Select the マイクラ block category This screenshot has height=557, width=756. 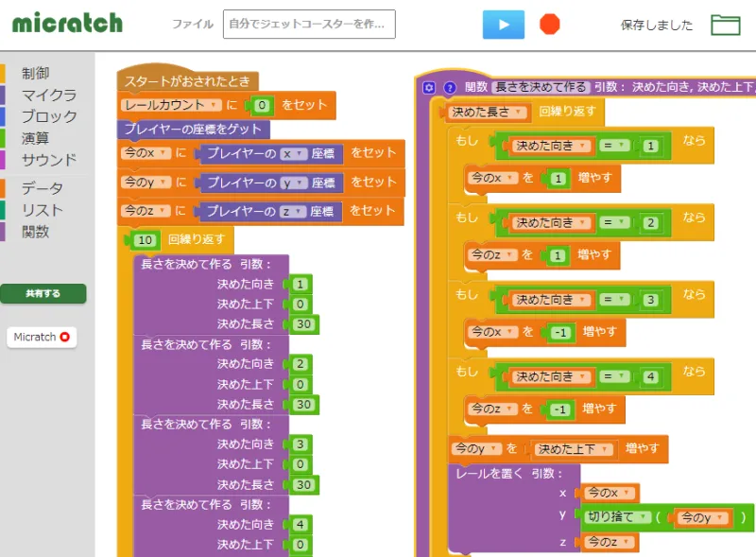(x=49, y=96)
